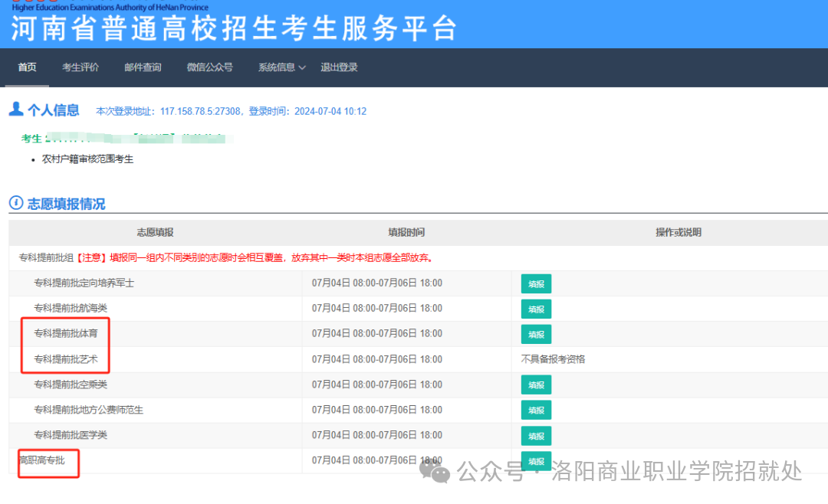Open the 首页 tab in the navigation bar
Image resolution: width=828 pixels, height=504 pixels.
coord(27,67)
